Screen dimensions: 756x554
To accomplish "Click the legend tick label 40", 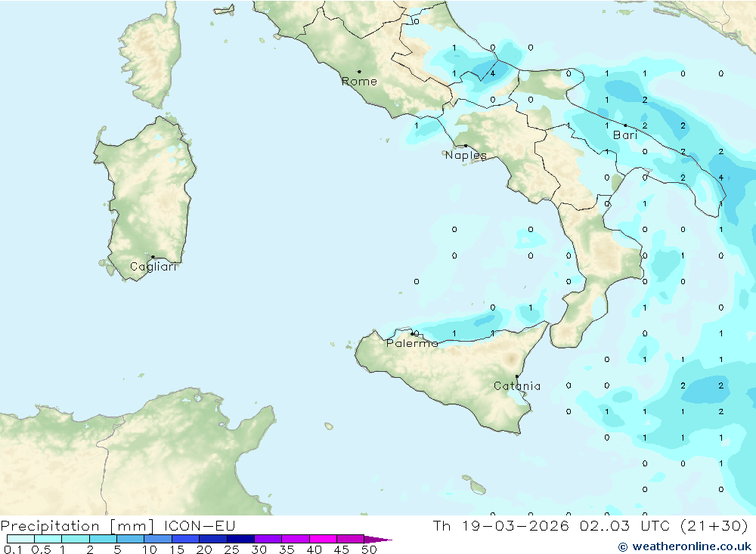I will 314,549.
